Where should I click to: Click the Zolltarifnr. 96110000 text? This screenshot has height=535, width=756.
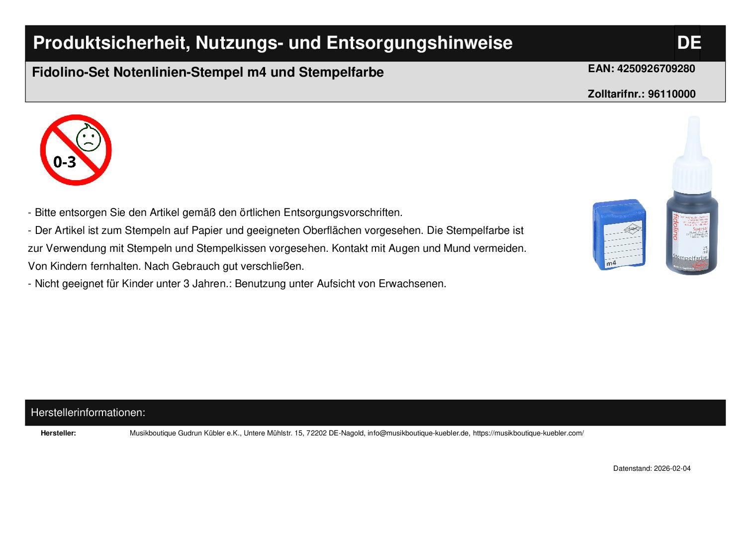(641, 94)
